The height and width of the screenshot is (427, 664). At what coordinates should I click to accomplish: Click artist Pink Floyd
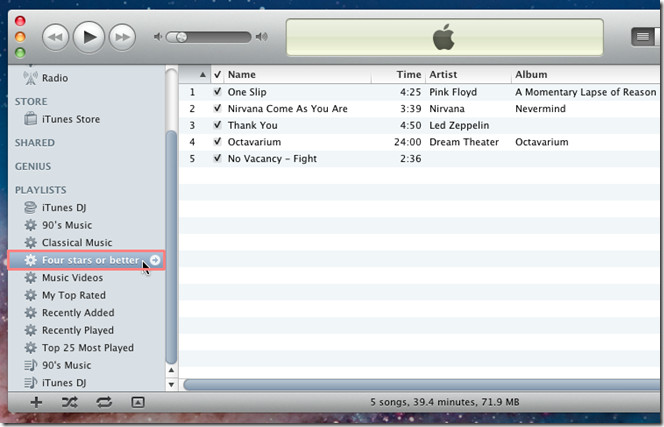coord(453,92)
